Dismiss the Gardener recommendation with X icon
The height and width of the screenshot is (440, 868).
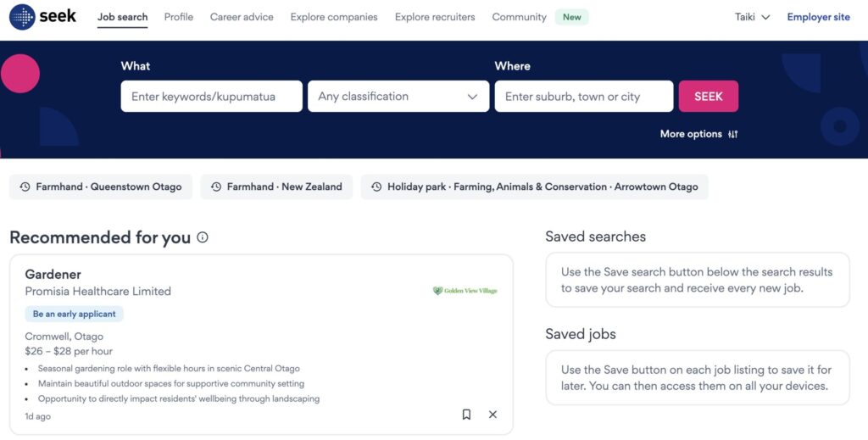[x=492, y=414]
